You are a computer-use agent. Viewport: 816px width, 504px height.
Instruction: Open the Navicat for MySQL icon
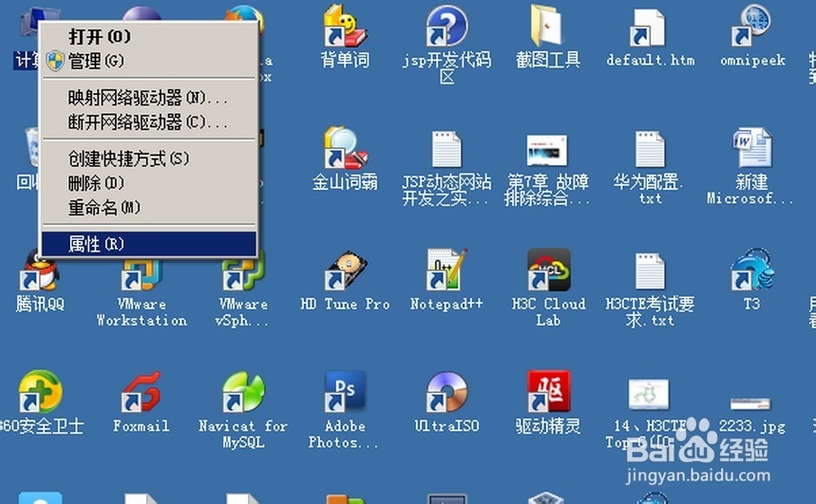pyautogui.click(x=243, y=392)
